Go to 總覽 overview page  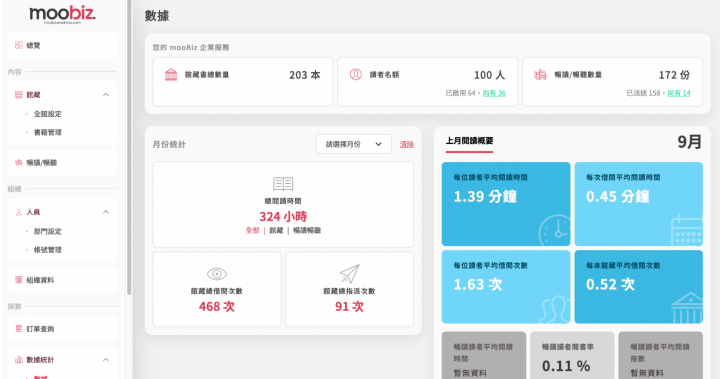coord(62,45)
